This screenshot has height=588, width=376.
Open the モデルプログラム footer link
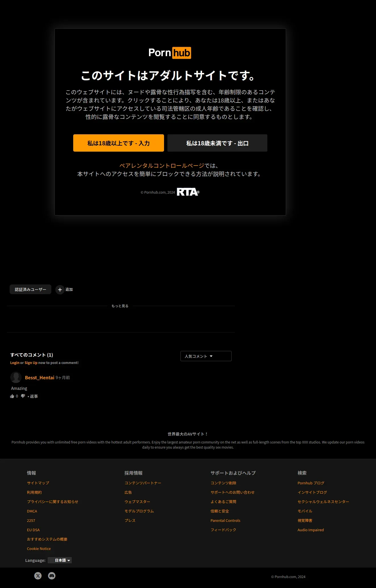(x=139, y=511)
